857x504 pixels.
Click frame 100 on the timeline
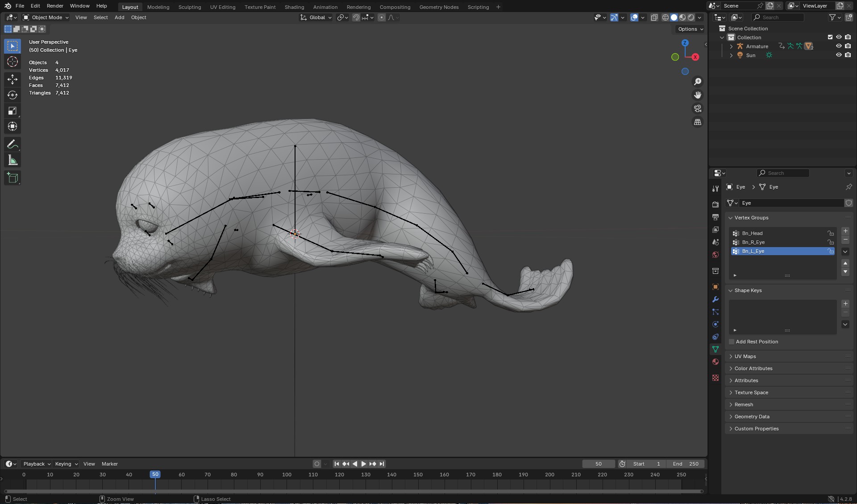[287, 475]
